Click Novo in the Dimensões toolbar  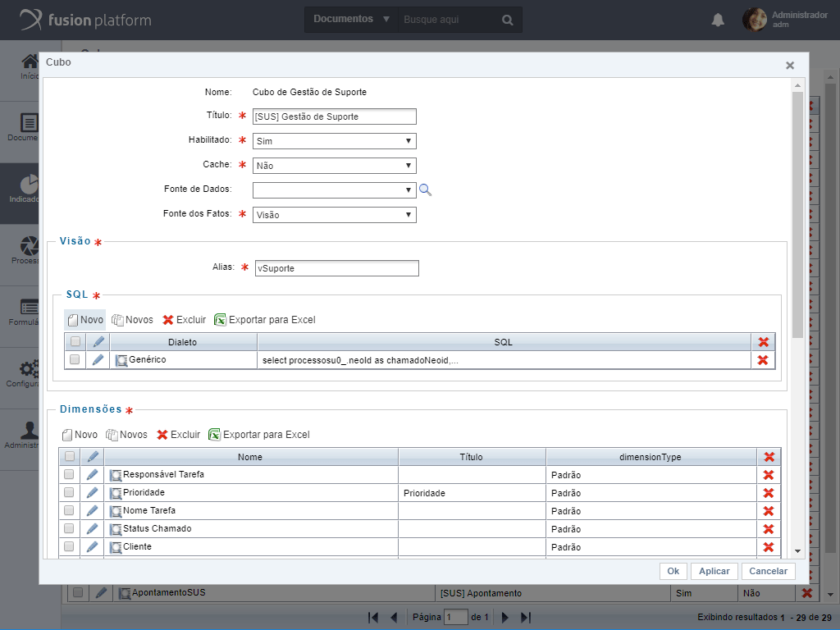[x=80, y=435]
